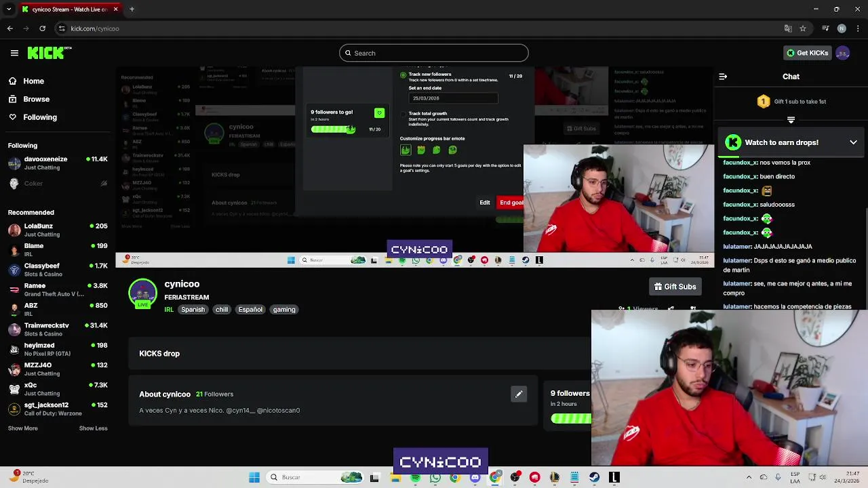Click the KICKS drop heading
Image resolution: width=868 pixels, height=488 pixels.
tap(159, 354)
